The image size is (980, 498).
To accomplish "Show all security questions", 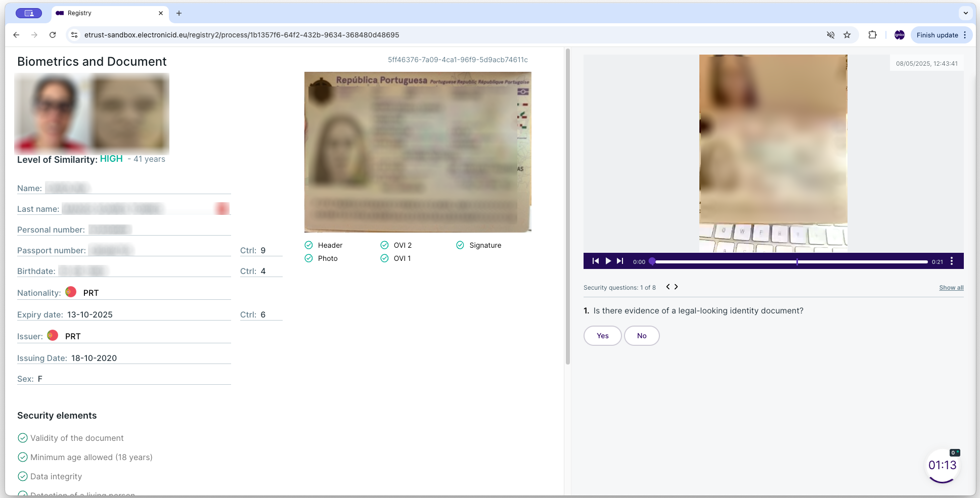I will tap(951, 288).
